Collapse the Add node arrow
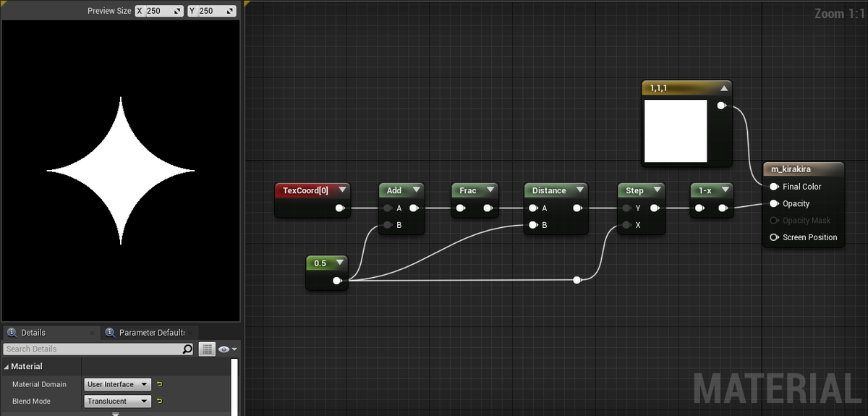 click(416, 190)
